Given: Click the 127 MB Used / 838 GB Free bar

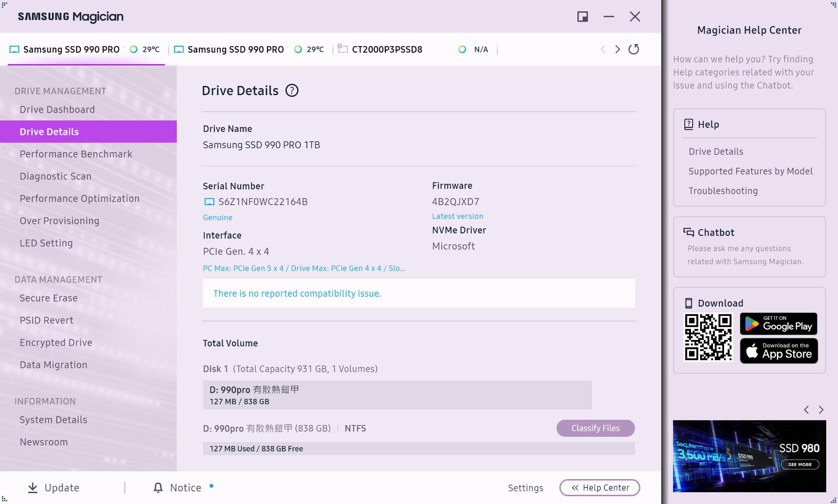Looking at the screenshot, I should pos(419,449).
